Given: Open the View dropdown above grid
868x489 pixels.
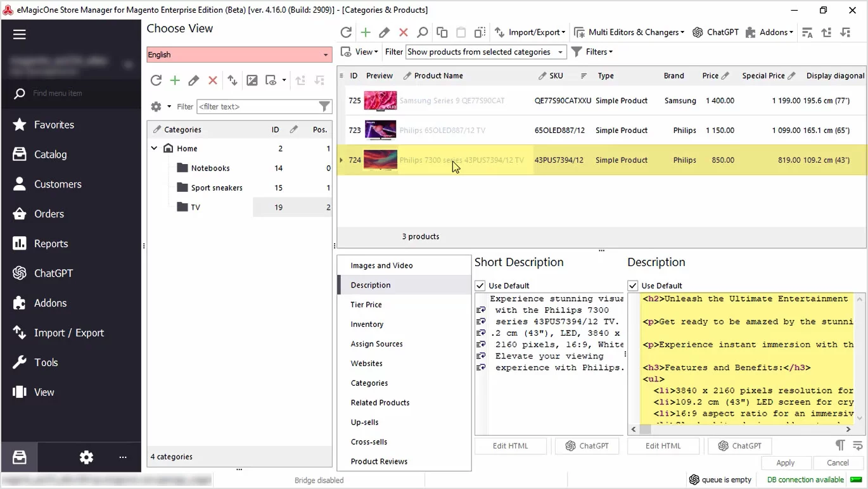Looking at the screenshot, I should pos(359,52).
